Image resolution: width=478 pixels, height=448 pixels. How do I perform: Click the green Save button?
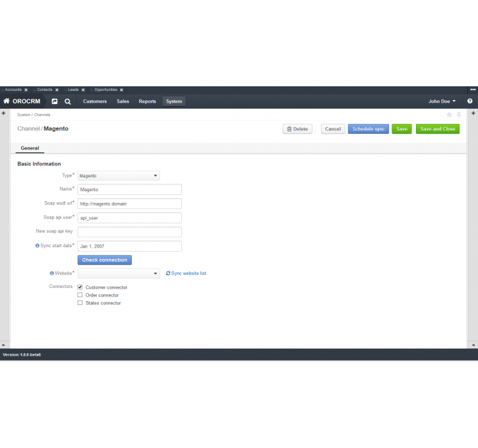402,129
